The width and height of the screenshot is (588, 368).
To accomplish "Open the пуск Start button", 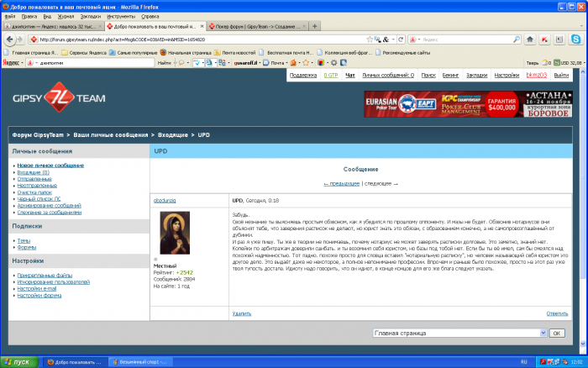I will [x=19, y=362].
